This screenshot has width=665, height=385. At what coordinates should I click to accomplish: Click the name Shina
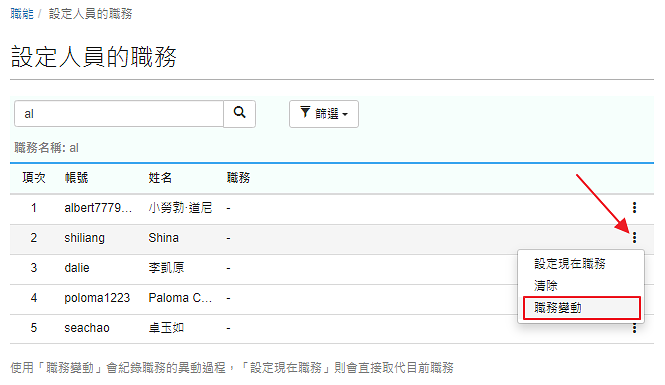[163, 238]
